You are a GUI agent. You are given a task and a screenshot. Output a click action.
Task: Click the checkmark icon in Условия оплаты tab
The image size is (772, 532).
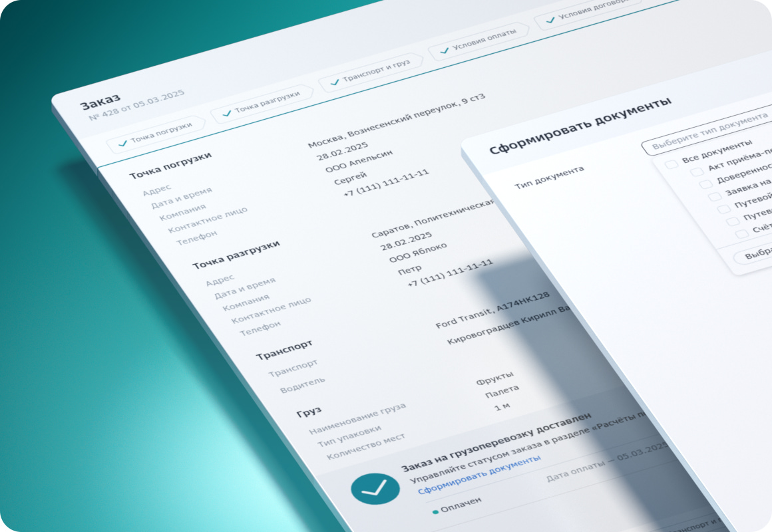tap(444, 51)
